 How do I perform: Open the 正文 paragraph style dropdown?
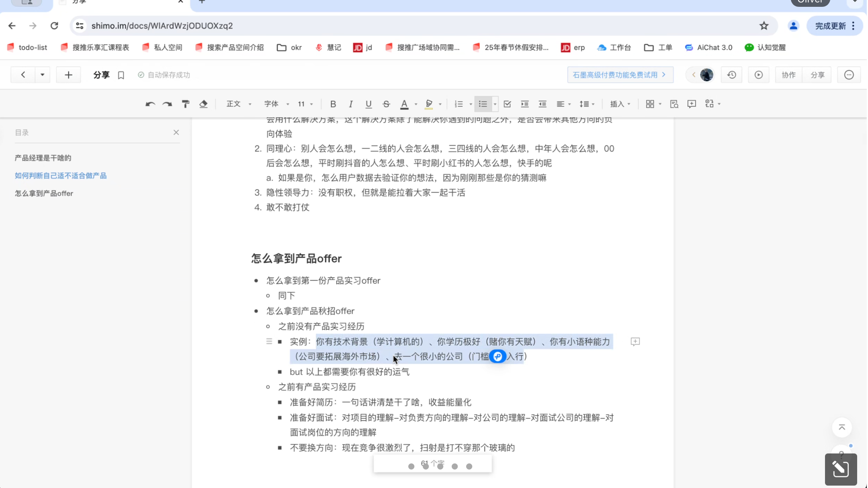[x=239, y=104]
